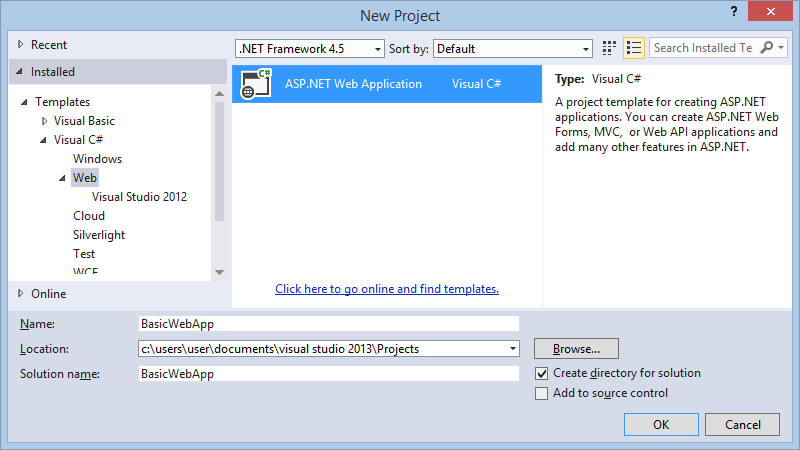Uncheck Create directory for solution

pos(541,373)
